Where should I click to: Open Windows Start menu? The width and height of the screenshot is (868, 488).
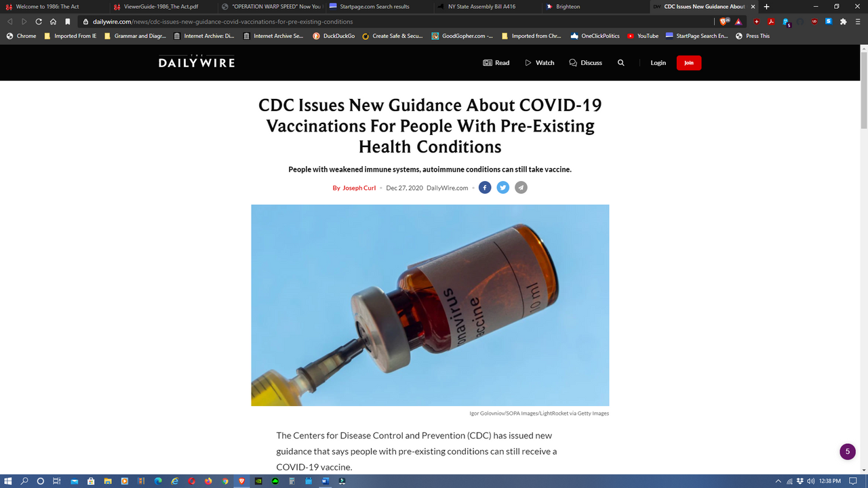(8, 481)
